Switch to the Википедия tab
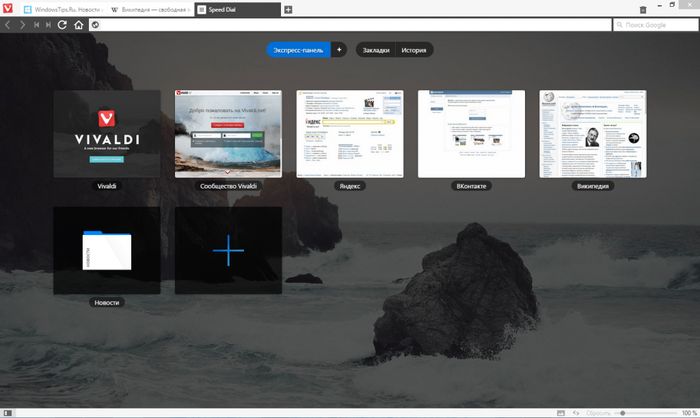Viewport: 700px width, 418px height. 150,9
